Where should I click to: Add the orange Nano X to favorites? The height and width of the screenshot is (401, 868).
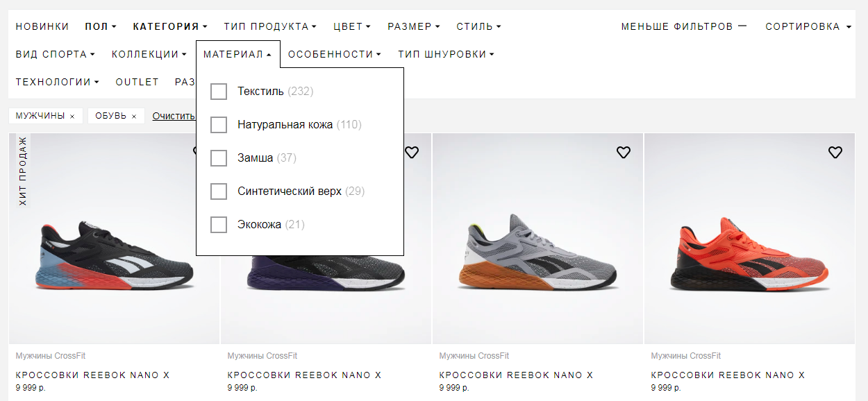[835, 153]
